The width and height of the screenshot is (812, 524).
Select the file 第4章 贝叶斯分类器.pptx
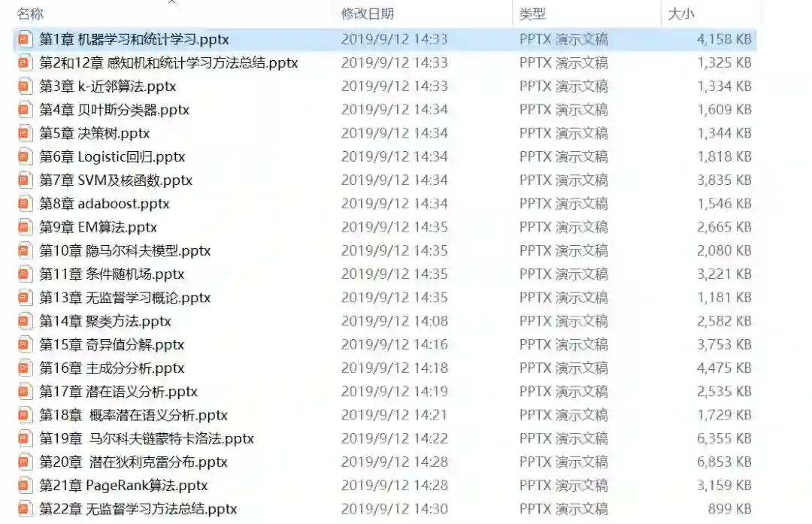pyautogui.click(x=114, y=110)
